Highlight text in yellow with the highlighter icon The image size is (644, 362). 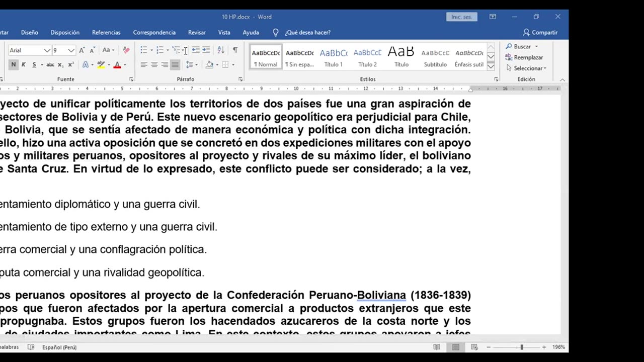coord(101,65)
